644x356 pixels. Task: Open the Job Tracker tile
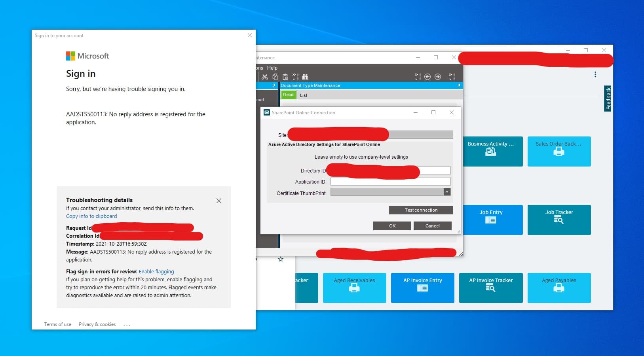pyautogui.click(x=559, y=220)
